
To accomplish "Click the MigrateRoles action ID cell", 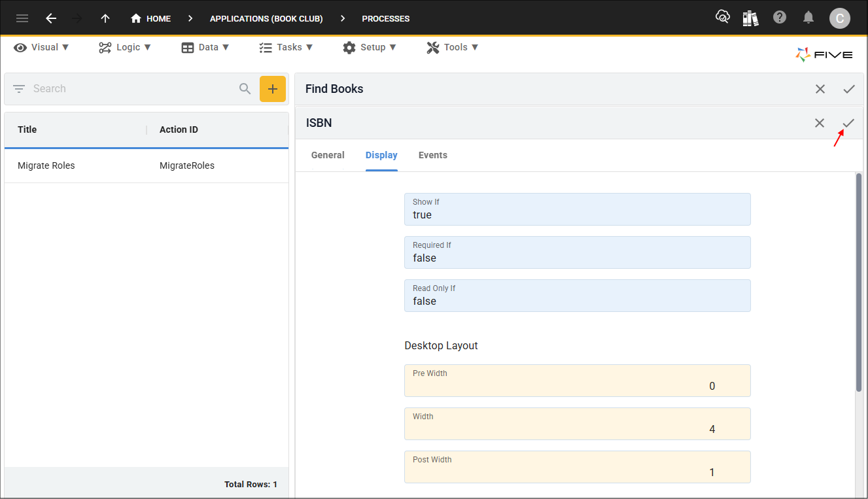I will pos(187,166).
